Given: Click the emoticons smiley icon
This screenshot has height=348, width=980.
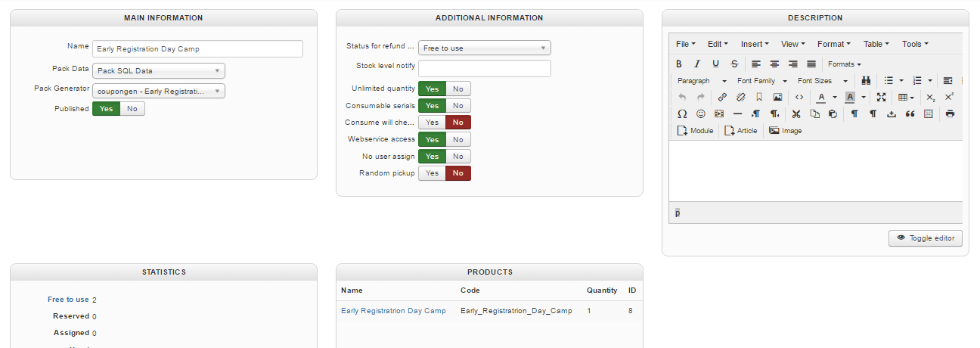Looking at the screenshot, I should coord(701,114).
